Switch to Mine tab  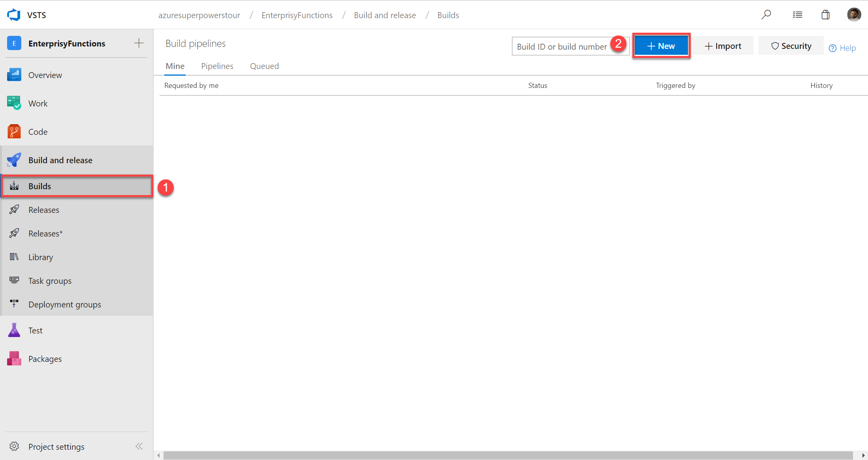(175, 66)
